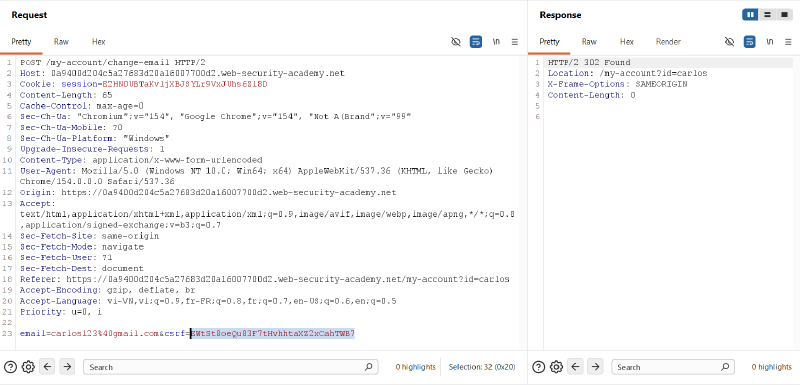Click the response Content-Length: 0 header
Image resolution: width=800 pixels, height=385 pixels.
pos(591,95)
